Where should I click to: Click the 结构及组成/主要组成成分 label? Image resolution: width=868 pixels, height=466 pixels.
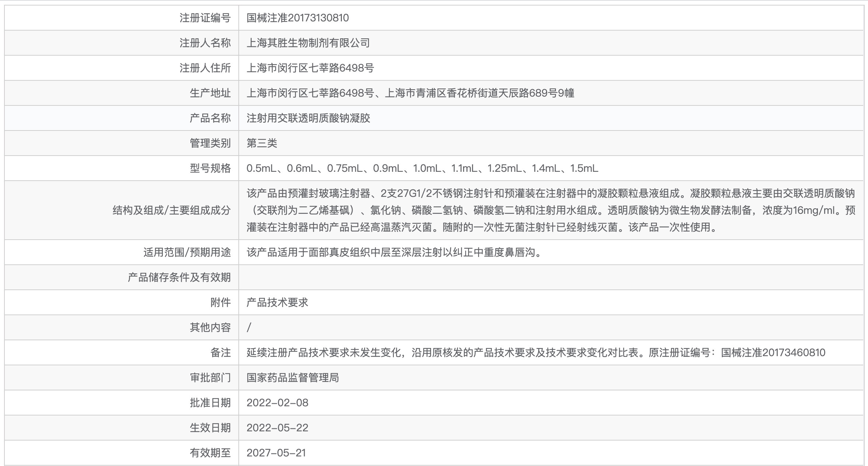tap(172, 210)
